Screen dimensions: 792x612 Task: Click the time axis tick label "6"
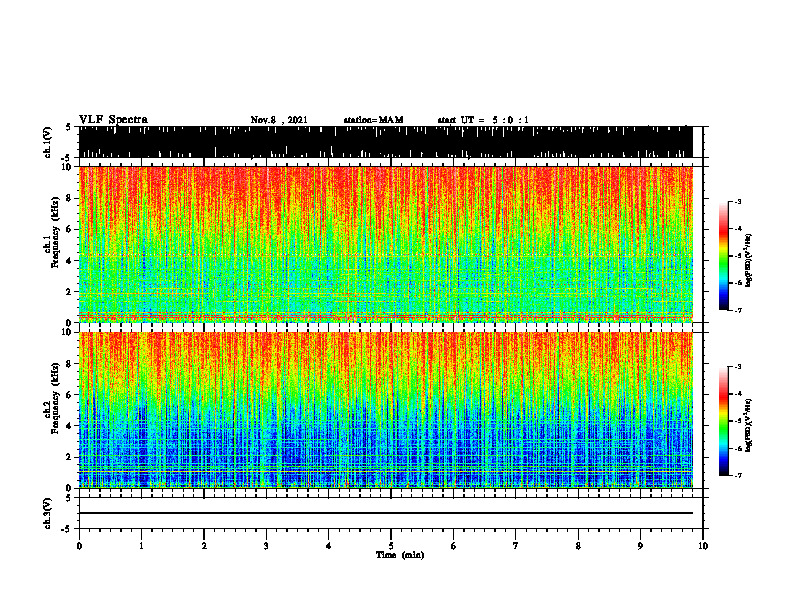454,546
